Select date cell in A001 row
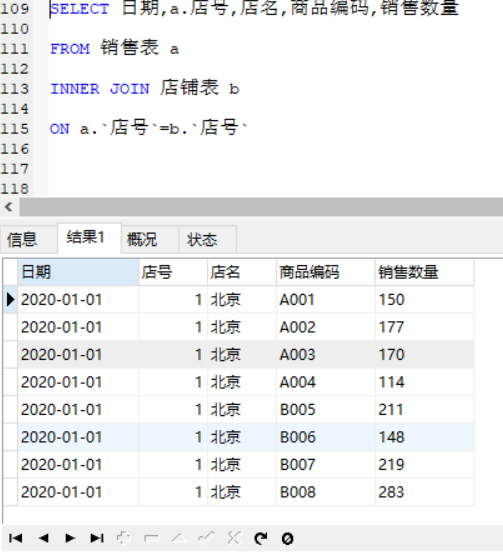The image size is (503, 552). (78, 300)
